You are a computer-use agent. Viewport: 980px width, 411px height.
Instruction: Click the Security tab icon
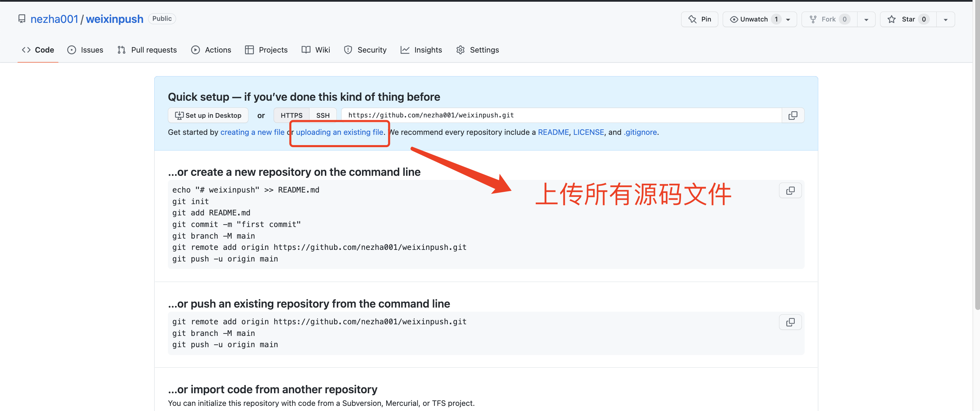[x=347, y=49]
